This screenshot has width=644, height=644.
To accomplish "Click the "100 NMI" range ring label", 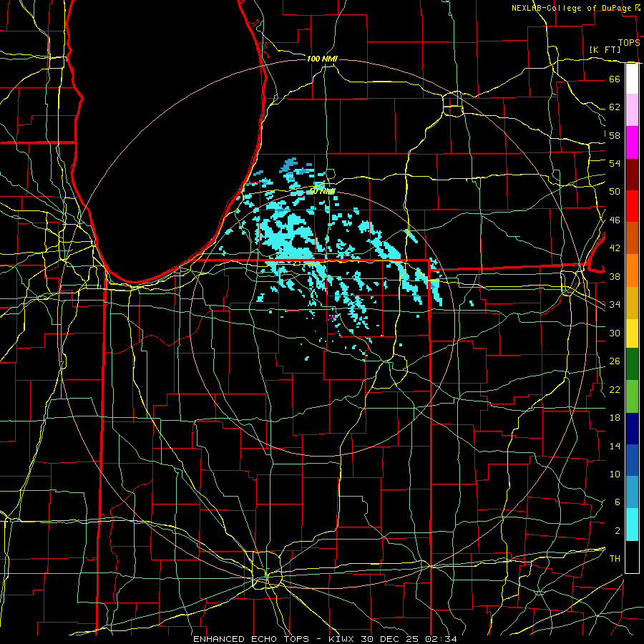I will pyautogui.click(x=322, y=59).
